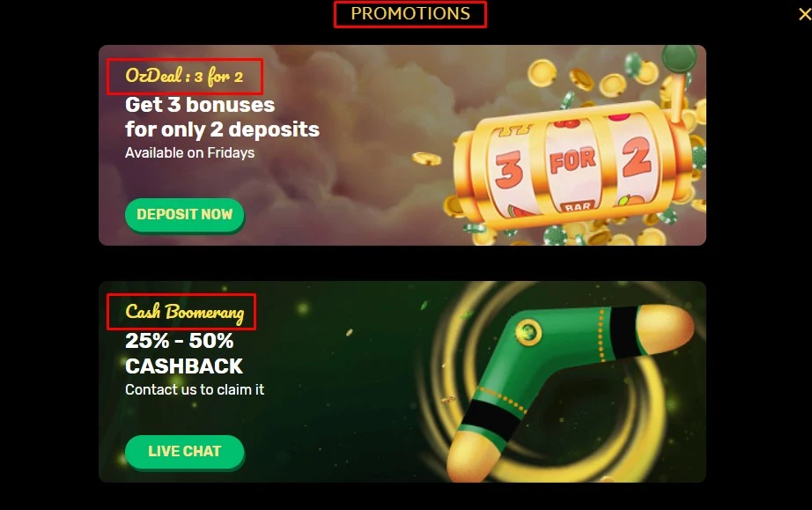Click the "25% - 50%" cashback text
Viewport: 812px width, 510px height.
(x=179, y=341)
